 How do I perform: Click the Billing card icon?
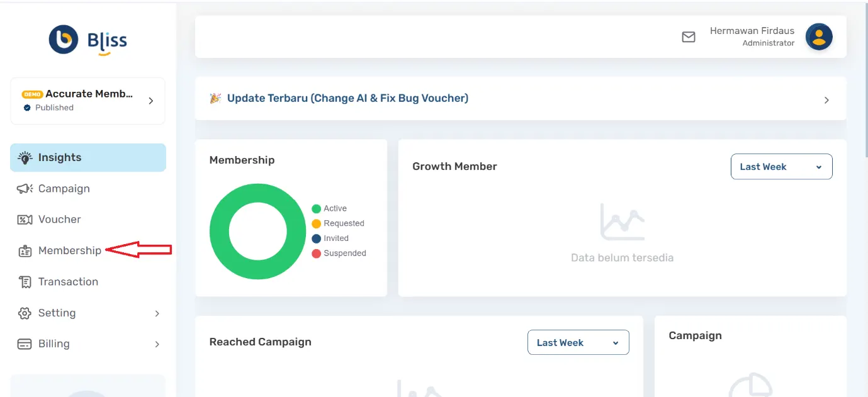[x=25, y=344]
